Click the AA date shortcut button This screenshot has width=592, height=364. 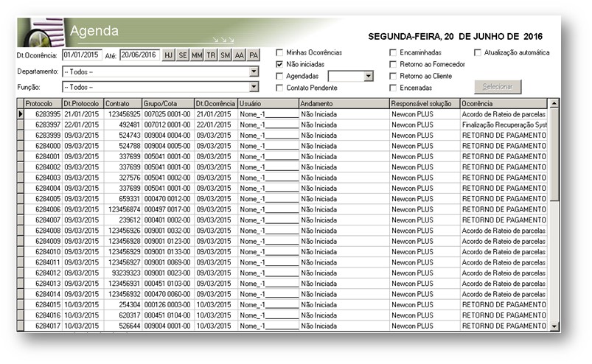pos(240,55)
